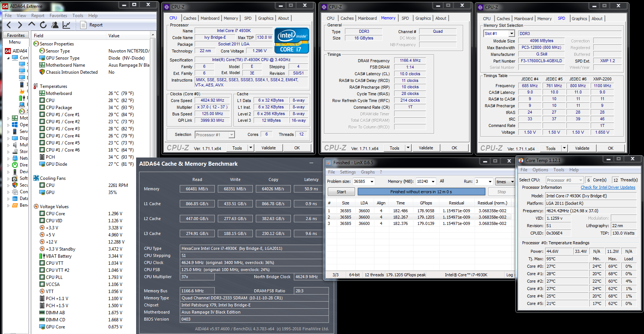644x334 pixels.
Task: Open AIDA64 Report menu
Action: 38,16
